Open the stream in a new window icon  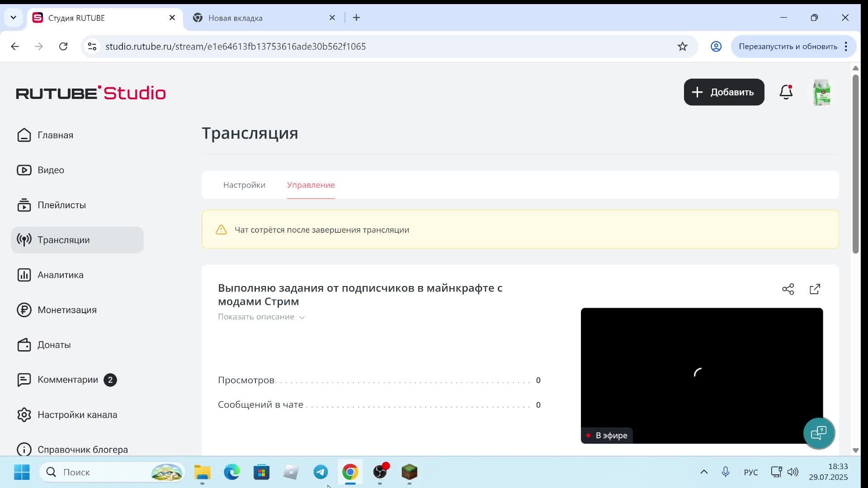[x=815, y=289]
